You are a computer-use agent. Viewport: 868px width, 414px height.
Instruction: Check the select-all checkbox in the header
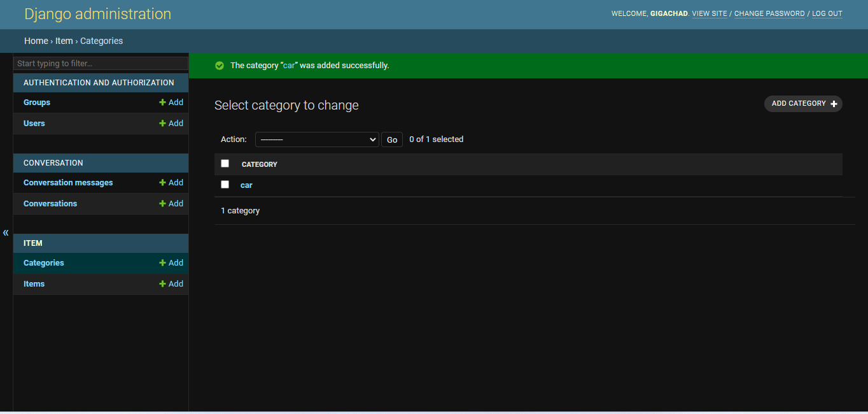tap(225, 163)
